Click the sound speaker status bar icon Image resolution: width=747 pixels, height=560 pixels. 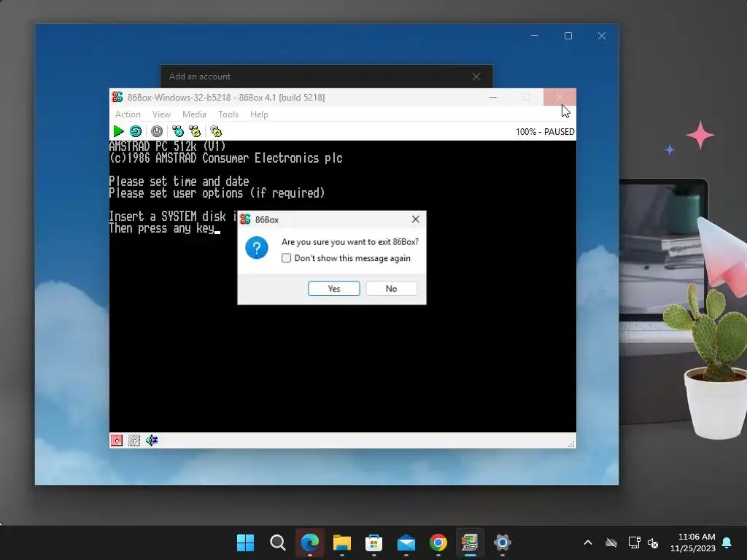tap(152, 440)
